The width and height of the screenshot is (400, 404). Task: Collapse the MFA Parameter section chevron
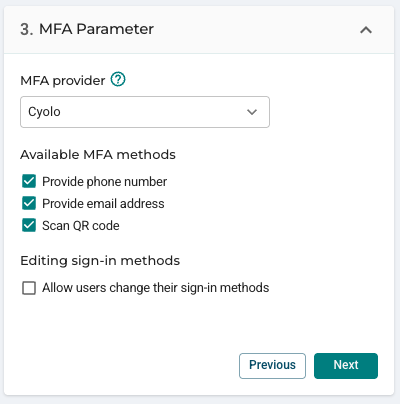click(x=366, y=30)
